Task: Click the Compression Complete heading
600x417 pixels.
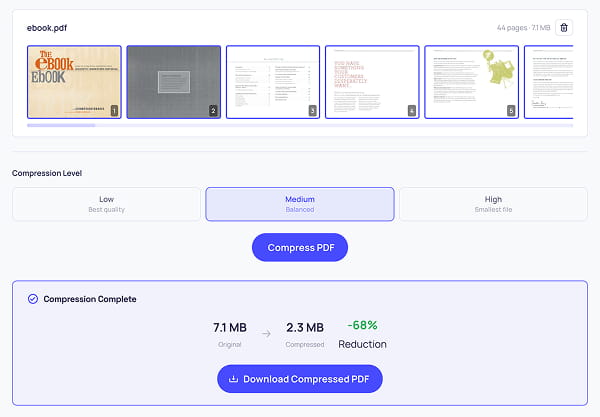Action: coord(90,299)
